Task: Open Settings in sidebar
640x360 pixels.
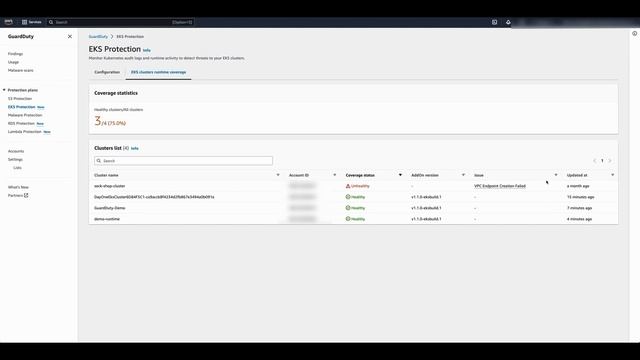Action: coord(16,159)
